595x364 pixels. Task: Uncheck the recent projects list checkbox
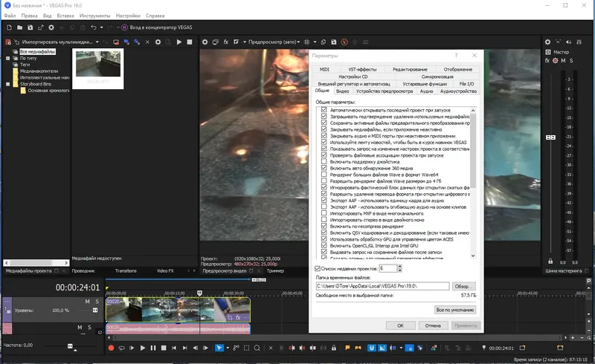point(318,268)
